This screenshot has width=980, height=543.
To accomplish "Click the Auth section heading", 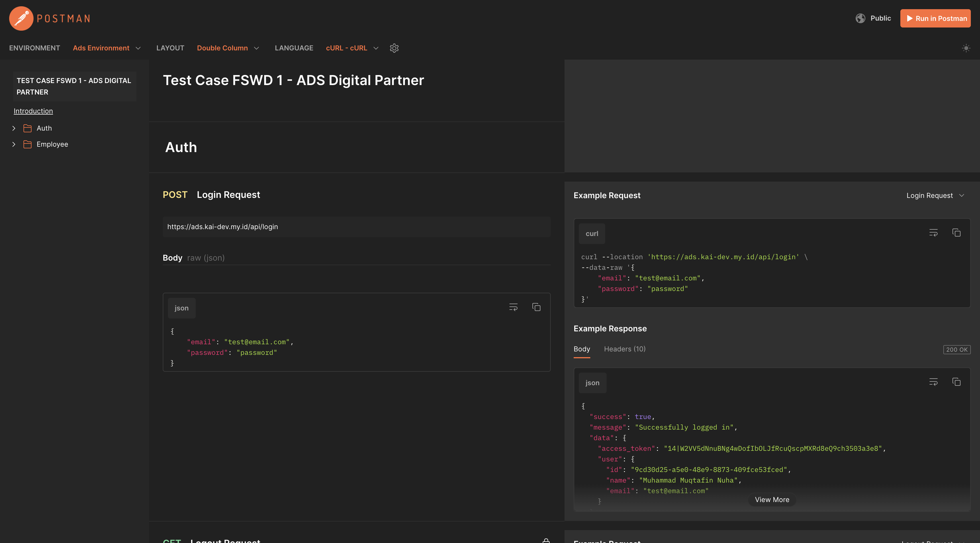I will click(181, 147).
